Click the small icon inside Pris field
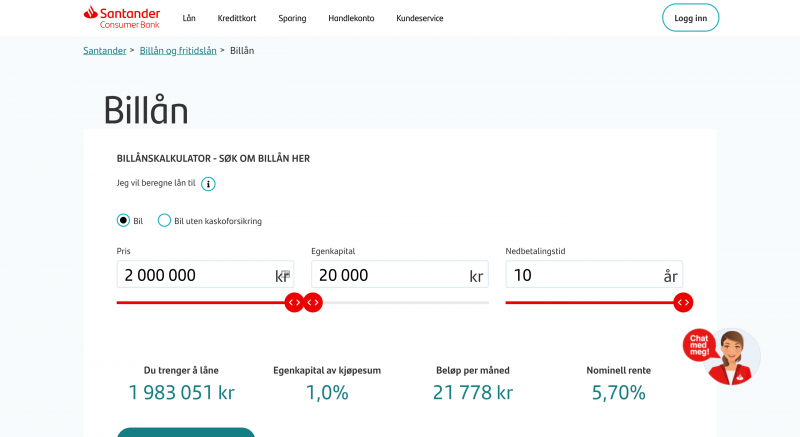800x437 pixels. pyautogui.click(x=286, y=273)
